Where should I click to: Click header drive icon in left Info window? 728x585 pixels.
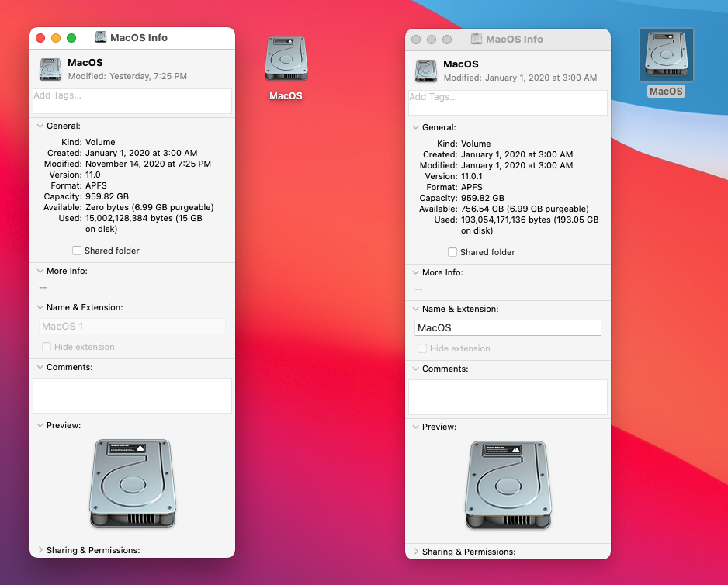coord(50,69)
